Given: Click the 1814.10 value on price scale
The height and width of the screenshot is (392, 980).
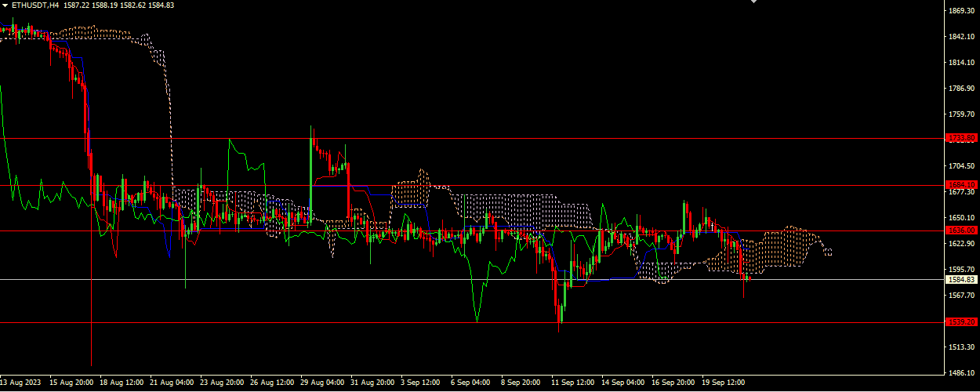Looking at the screenshot, I should pyautogui.click(x=961, y=63).
